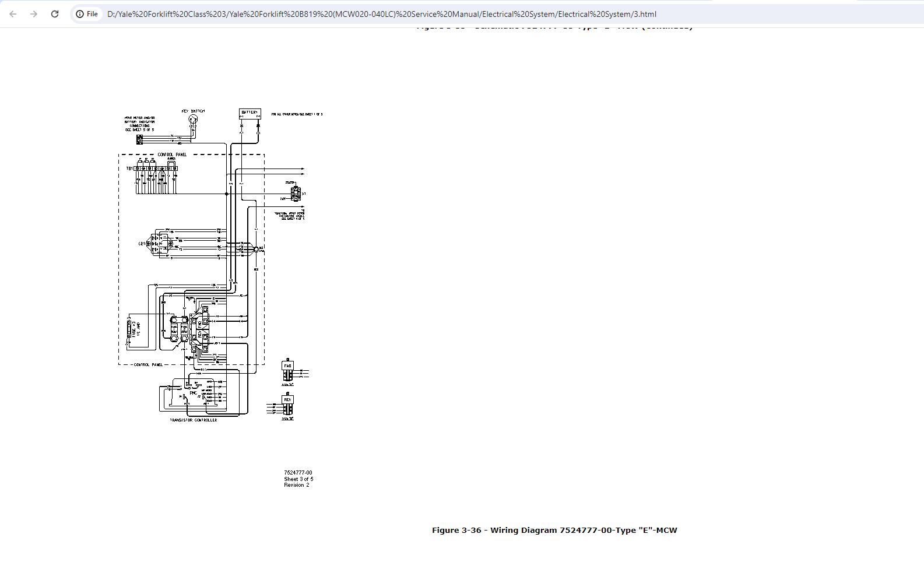
Task: Click the browser Forward arrow
Action: click(34, 14)
